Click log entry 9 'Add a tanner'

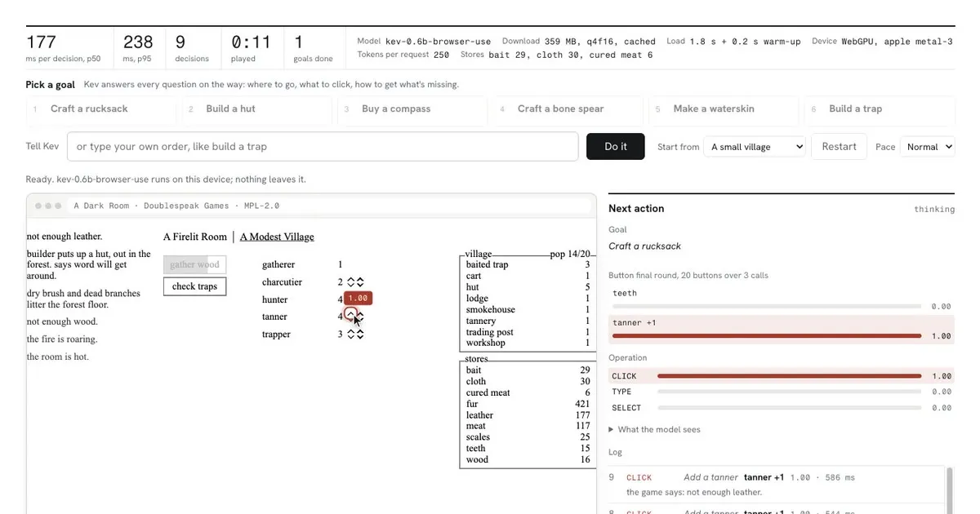pos(776,485)
